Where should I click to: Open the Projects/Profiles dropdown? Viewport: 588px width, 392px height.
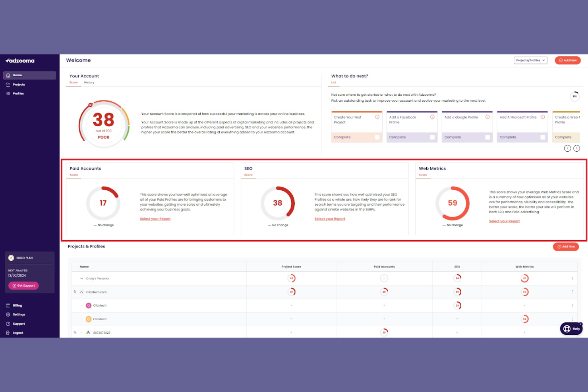(x=531, y=60)
